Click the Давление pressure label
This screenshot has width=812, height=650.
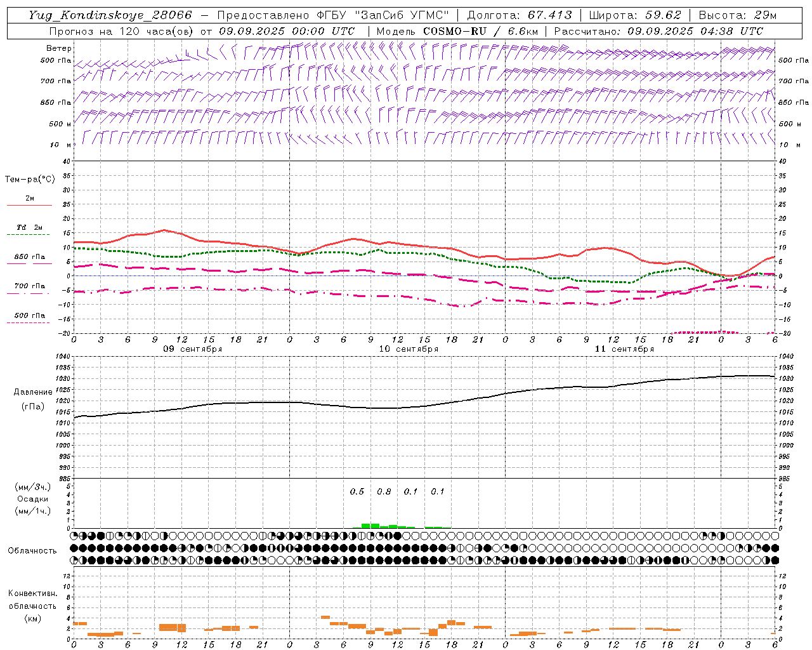[33, 392]
